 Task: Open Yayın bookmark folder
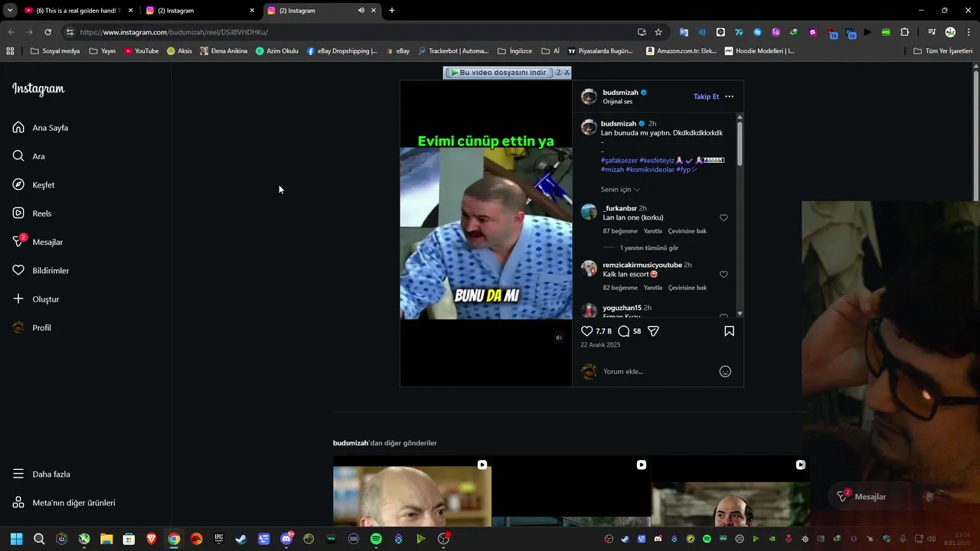[x=103, y=51]
